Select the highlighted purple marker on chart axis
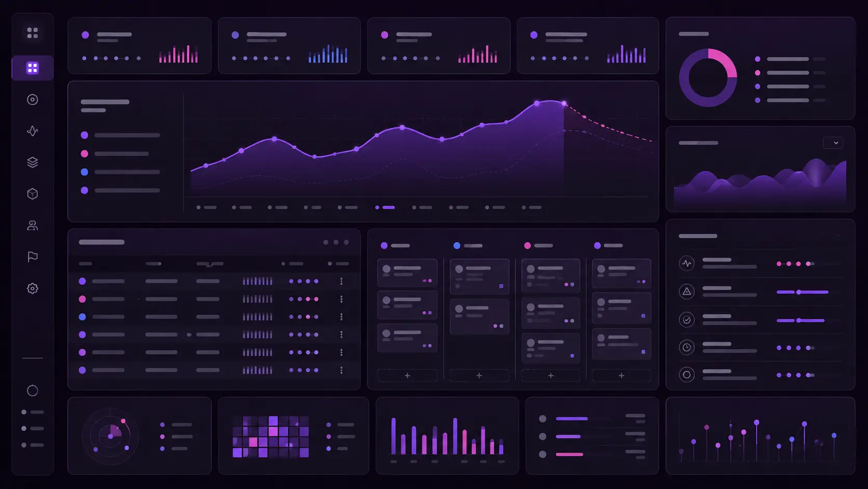The width and height of the screenshot is (868, 489). point(385,207)
